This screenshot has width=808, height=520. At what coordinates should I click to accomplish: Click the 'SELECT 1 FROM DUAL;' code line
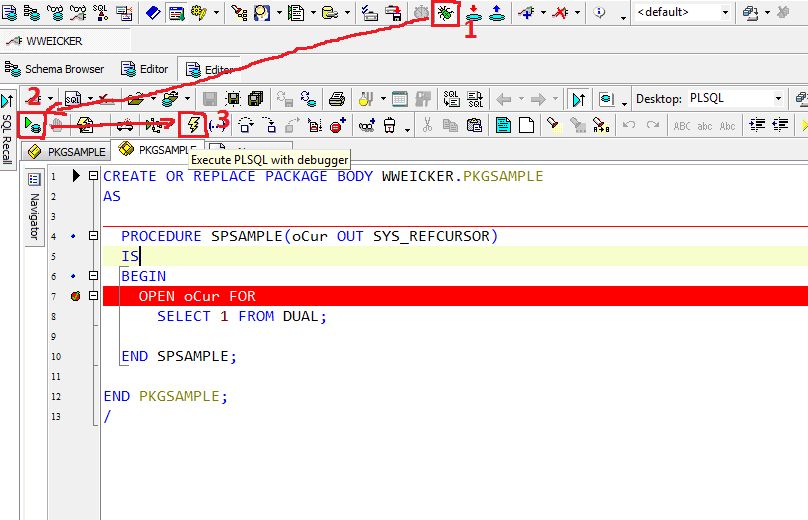coord(242,316)
